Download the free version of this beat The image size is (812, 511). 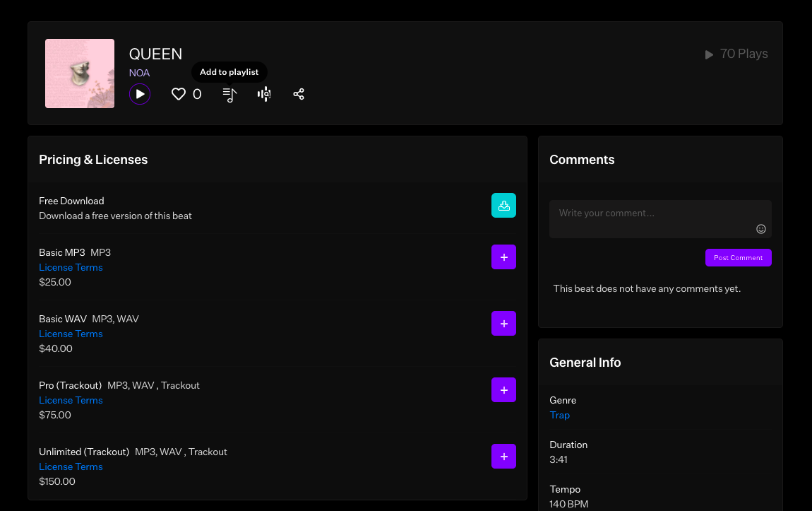tap(504, 205)
